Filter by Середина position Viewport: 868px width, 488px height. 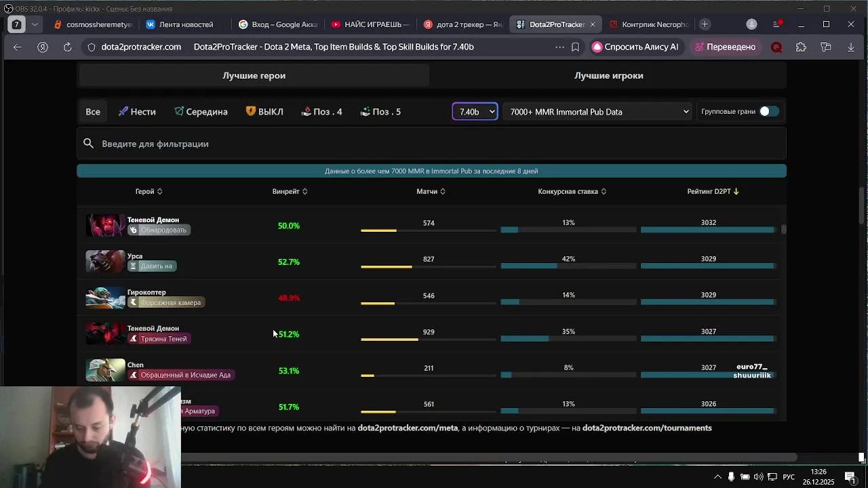(x=201, y=112)
